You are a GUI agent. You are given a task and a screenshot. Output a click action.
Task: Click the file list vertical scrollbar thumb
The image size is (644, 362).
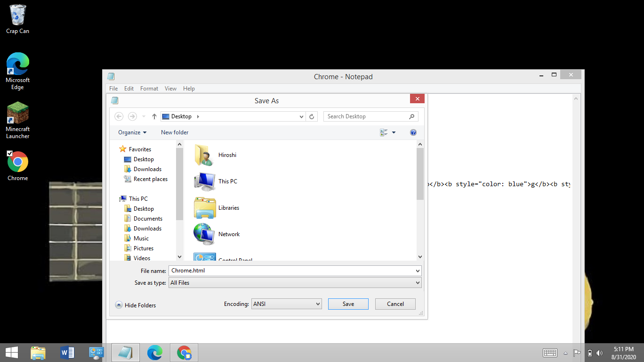point(420,174)
